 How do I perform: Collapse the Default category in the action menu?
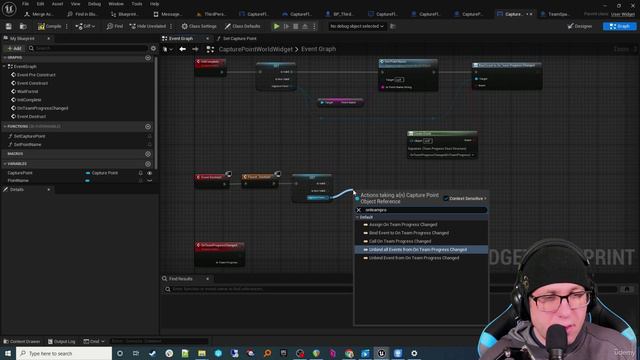358,218
